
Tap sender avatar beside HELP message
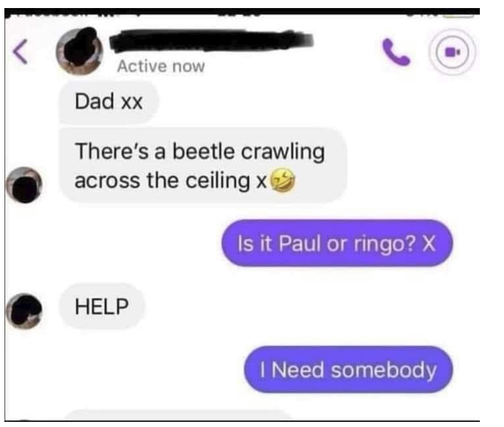coord(24,311)
